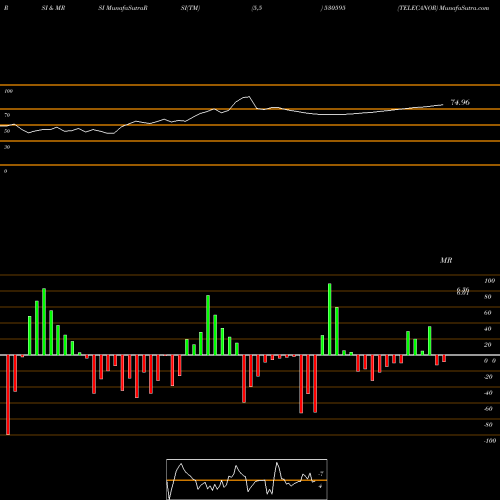Viewport: 500px width, 500px height.
Task: Click the RSI 100 level axis label
Action: tap(9, 91)
